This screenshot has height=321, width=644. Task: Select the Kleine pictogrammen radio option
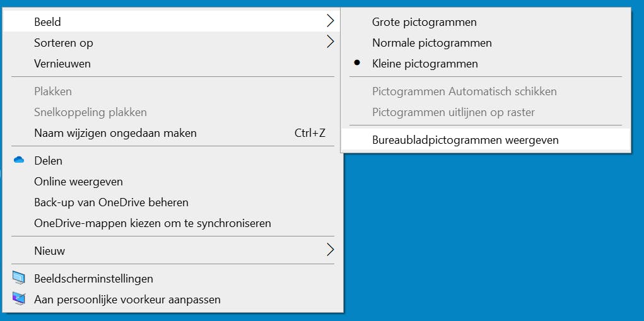click(x=424, y=64)
